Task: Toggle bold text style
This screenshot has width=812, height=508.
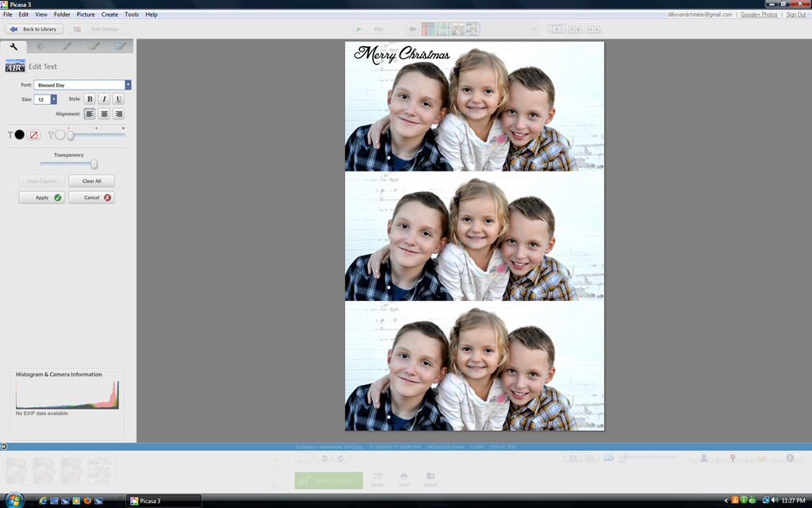Action: coord(90,99)
